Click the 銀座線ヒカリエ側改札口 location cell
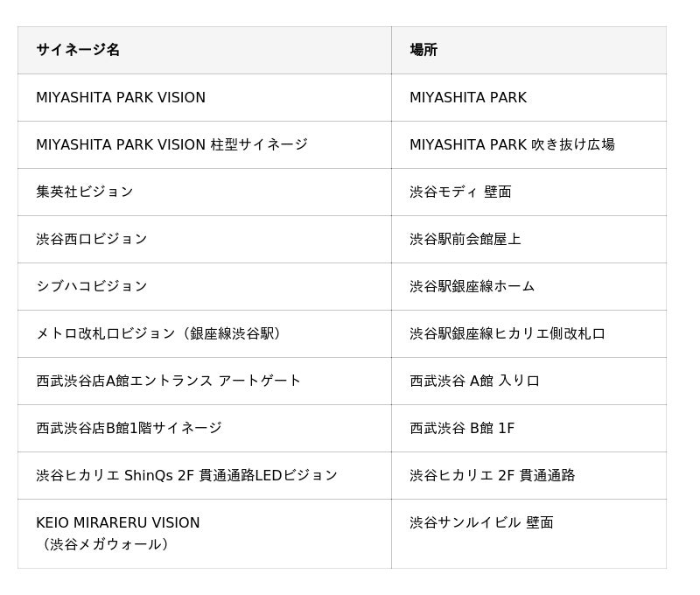 tap(507, 333)
